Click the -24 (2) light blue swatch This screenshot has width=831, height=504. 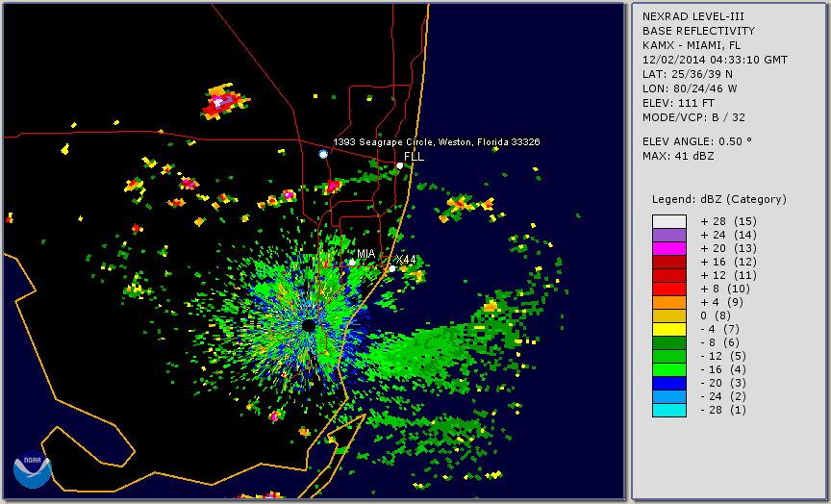669,397
